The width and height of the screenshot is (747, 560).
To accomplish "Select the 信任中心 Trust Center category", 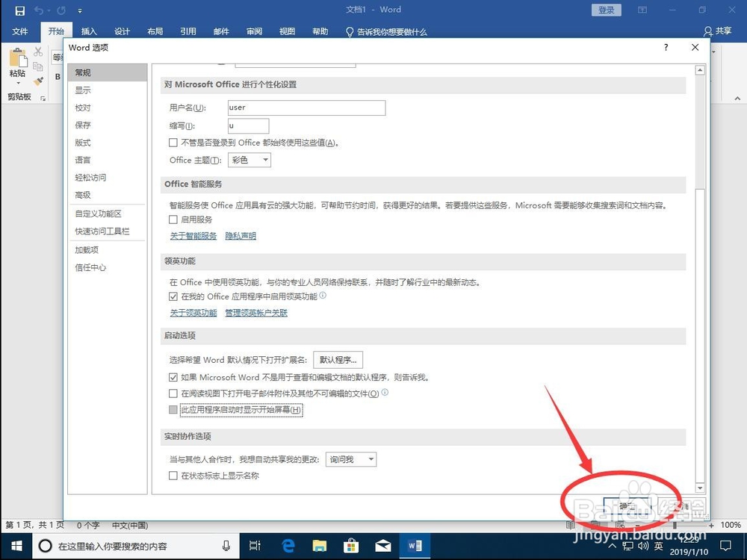I will point(107,267).
